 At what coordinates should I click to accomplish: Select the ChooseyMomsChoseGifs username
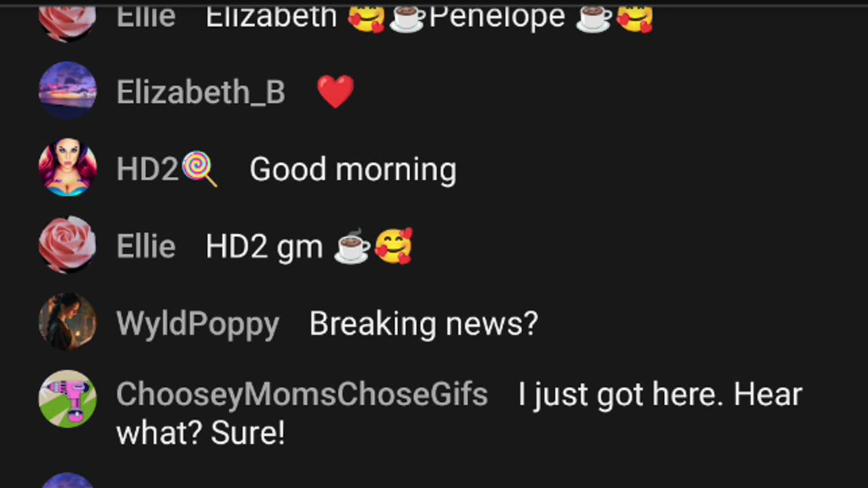point(302,394)
